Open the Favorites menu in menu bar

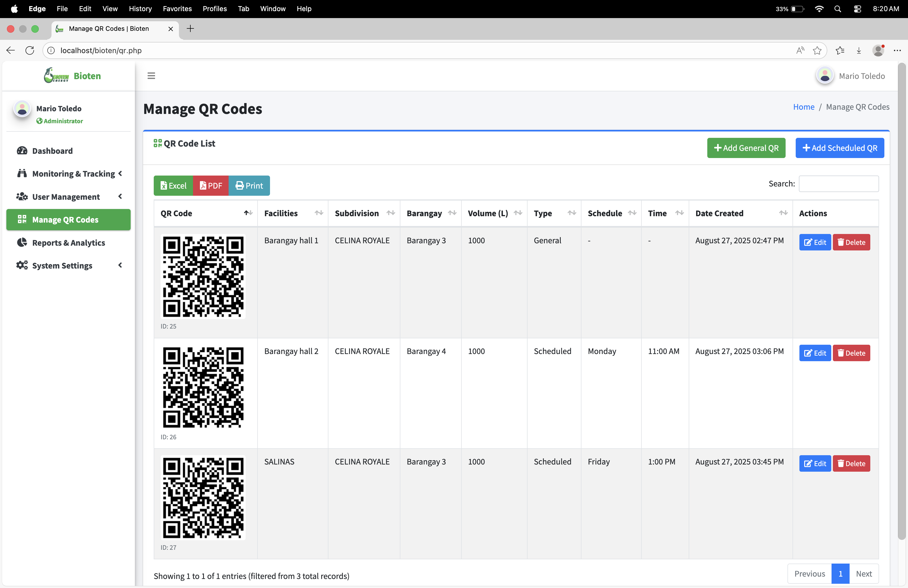(177, 8)
